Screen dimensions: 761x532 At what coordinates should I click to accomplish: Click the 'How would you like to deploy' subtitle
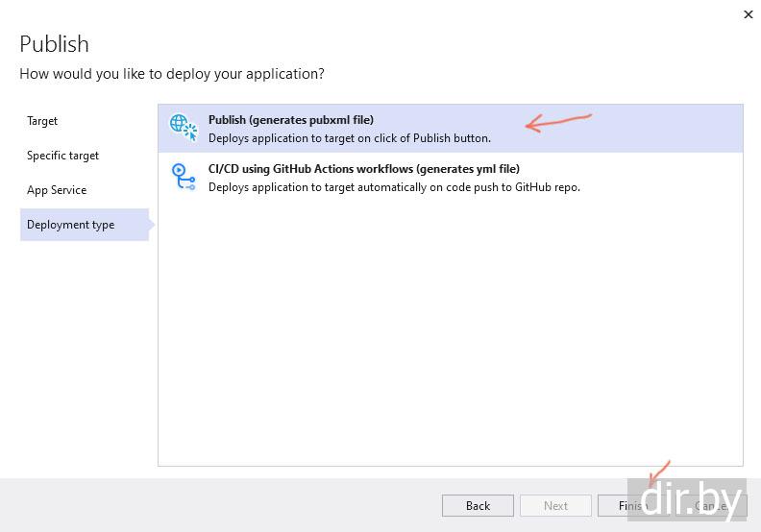click(172, 73)
